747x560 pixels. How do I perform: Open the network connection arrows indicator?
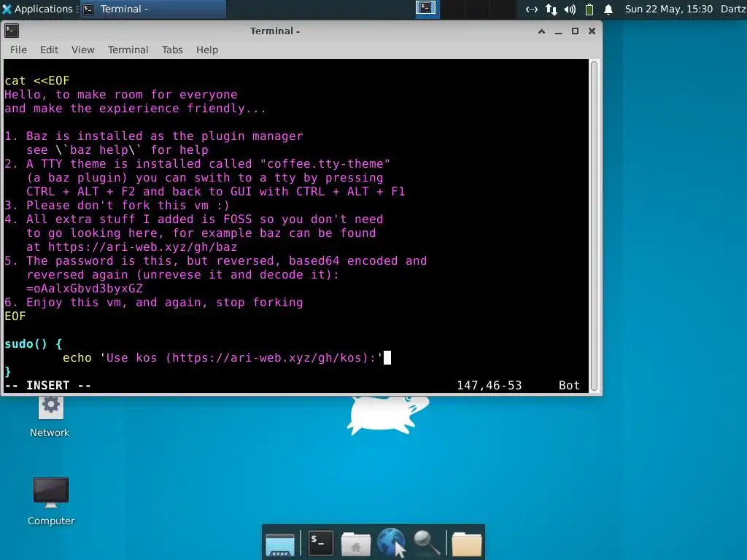531,9
